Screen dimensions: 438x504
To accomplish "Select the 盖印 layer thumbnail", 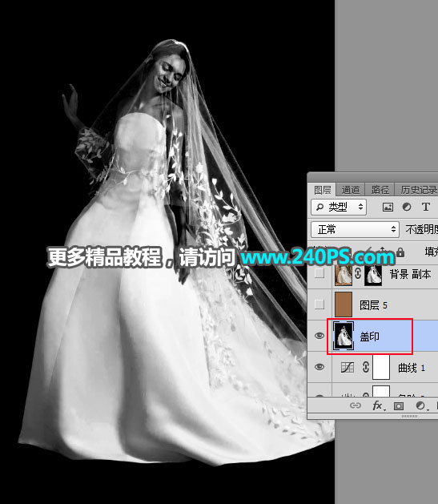I will tap(344, 336).
